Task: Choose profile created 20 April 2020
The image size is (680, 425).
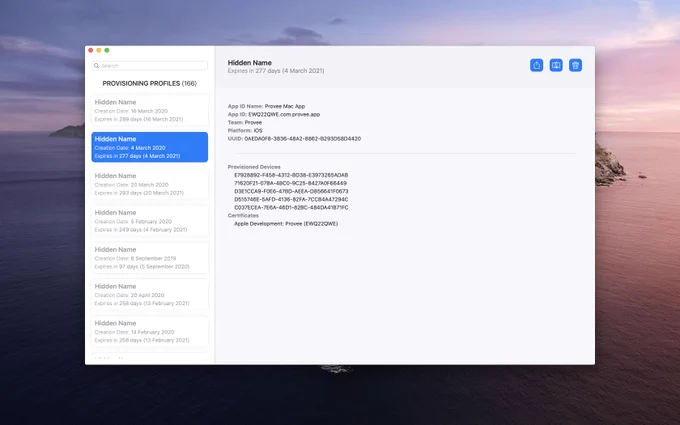Action: [x=150, y=294]
